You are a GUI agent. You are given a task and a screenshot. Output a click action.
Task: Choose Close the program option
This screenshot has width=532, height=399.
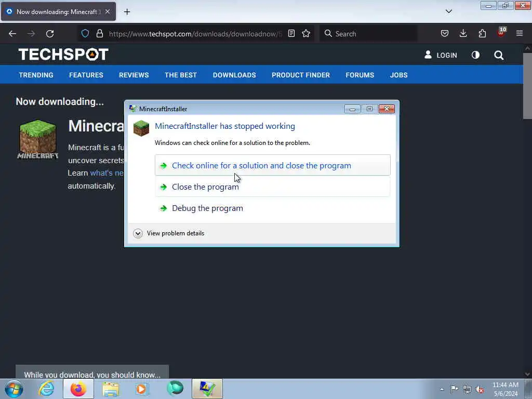pyautogui.click(x=272, y=187)
